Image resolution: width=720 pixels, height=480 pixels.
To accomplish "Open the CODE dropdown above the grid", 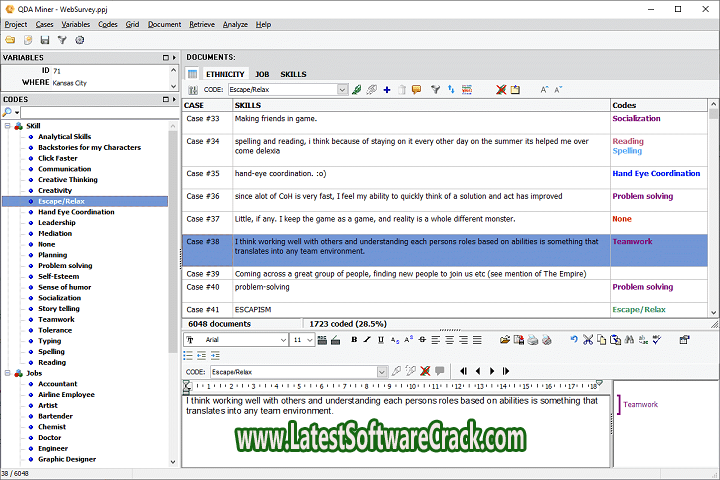I will click(342, 90).
